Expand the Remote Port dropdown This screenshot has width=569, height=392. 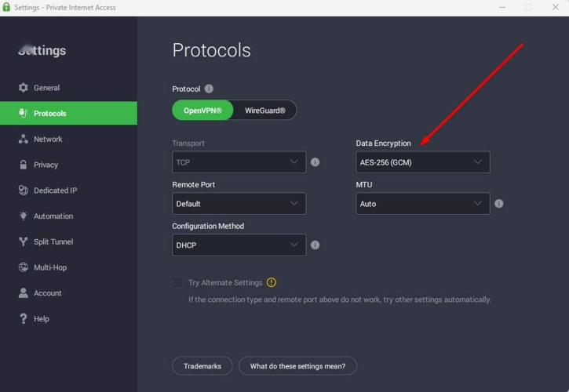pyautogui.click(x=239, y=204)
